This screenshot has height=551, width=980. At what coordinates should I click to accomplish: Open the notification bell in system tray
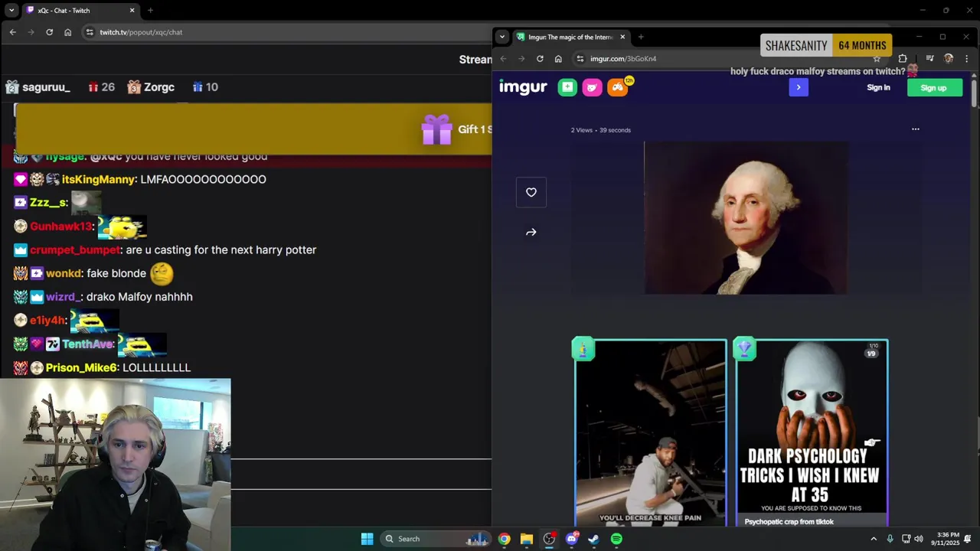(x=968, y=539)
